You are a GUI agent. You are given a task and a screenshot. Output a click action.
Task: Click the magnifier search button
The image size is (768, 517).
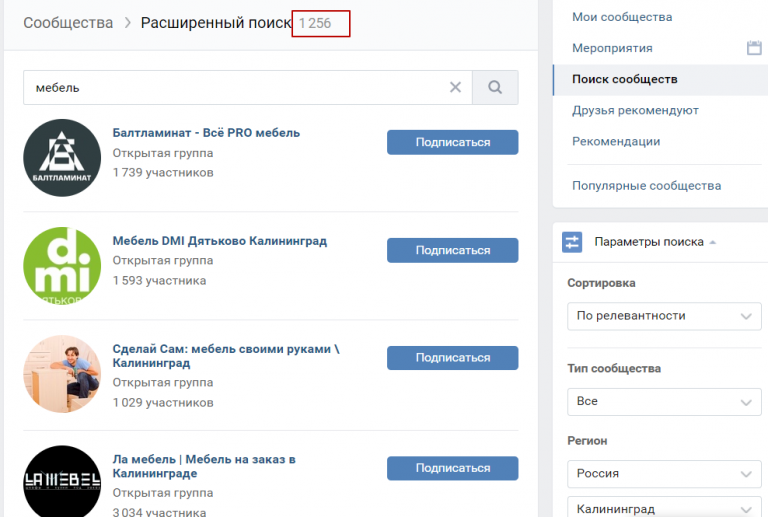pyautogui.click(x=495, y=87)
